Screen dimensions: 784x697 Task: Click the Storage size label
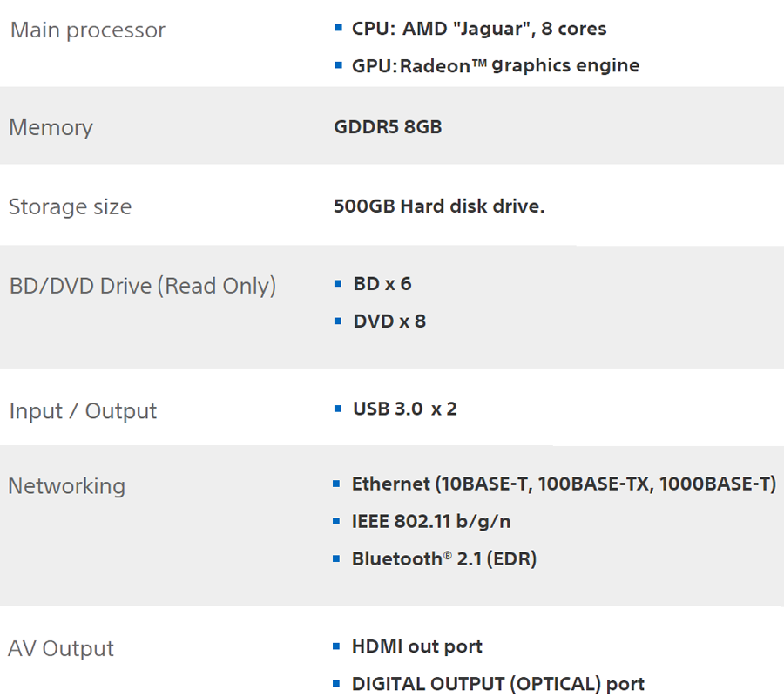click(x=70, y=206)
